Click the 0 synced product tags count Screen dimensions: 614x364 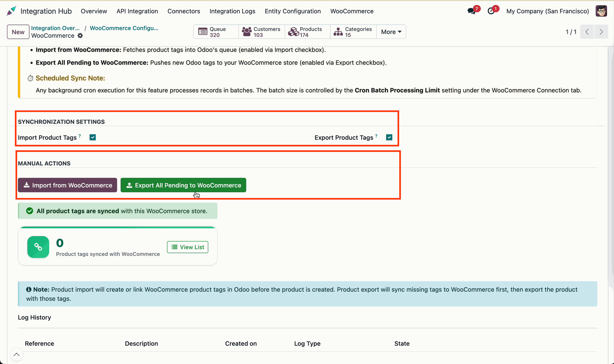(x=60, y=243)
